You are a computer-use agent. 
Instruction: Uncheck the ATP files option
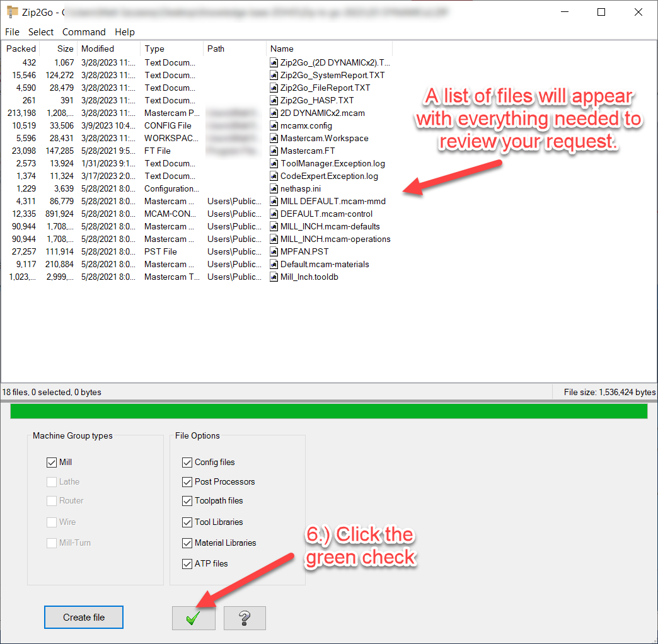[187, 564]
